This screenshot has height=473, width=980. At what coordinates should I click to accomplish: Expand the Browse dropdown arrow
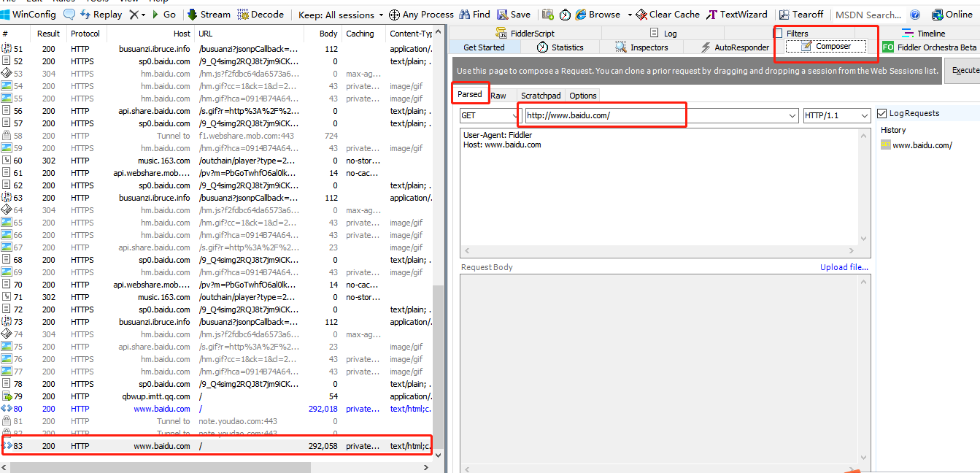point(629,15)
